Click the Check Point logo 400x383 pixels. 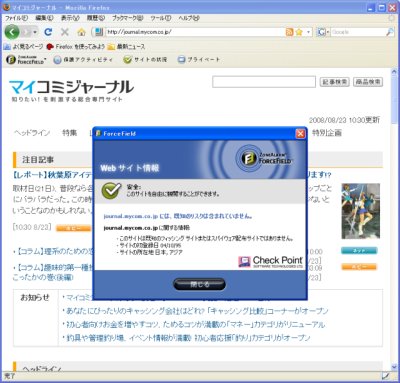click(270, 262)
